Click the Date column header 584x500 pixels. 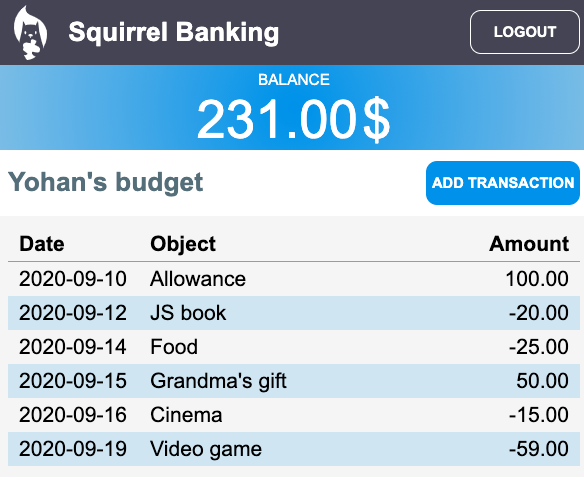pyautogui.click(x=42, y=244)
